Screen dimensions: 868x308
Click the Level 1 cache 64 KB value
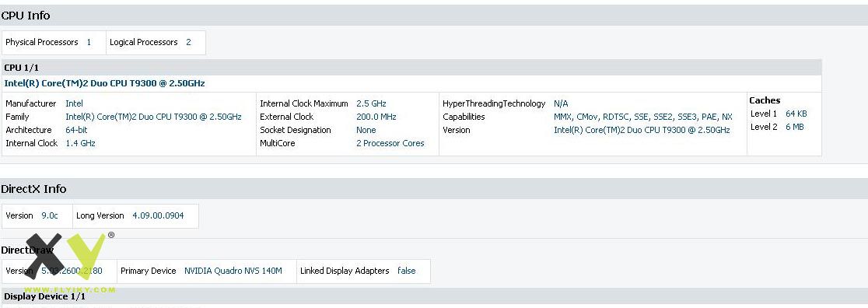point(796,114)
